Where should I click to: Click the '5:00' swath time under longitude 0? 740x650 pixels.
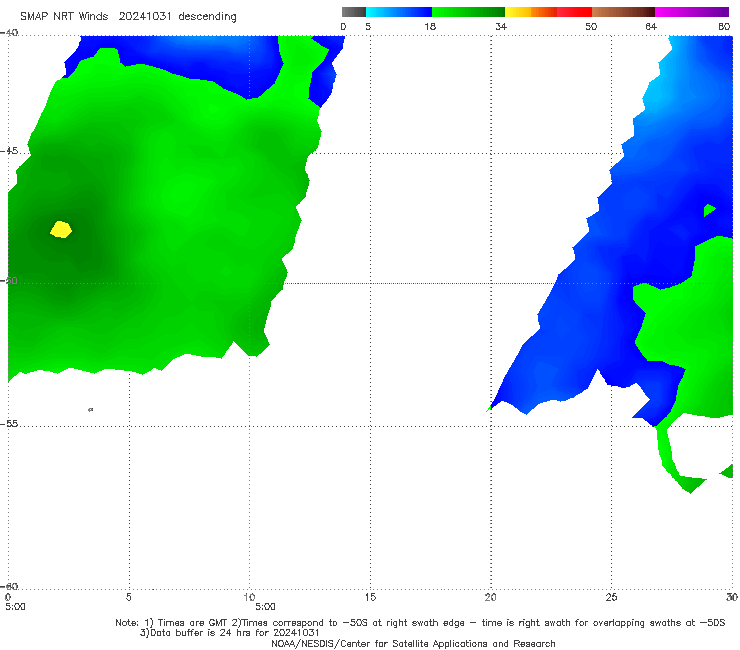(15, 607)
